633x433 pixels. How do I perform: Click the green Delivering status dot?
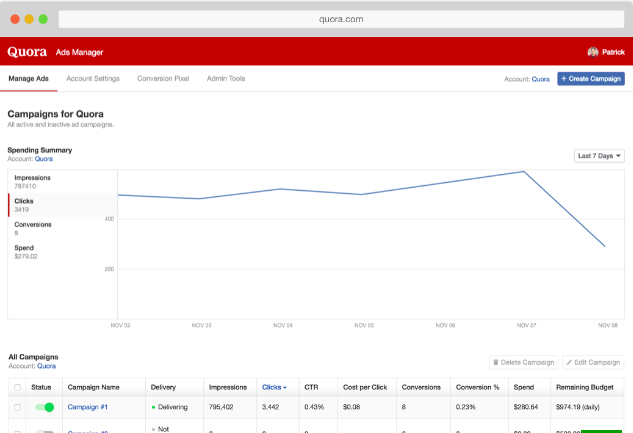(153, 407)
